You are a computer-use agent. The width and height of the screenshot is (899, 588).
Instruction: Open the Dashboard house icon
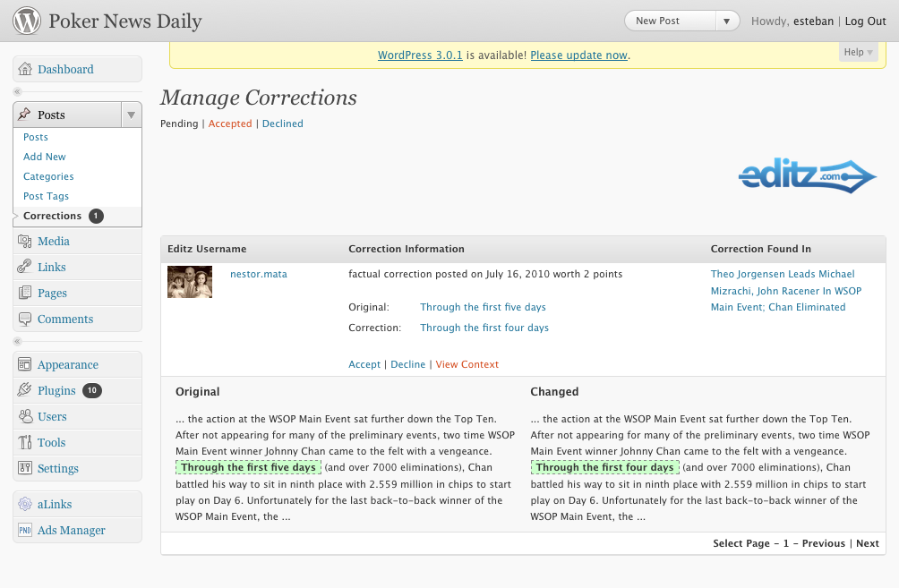pos(25,69)
